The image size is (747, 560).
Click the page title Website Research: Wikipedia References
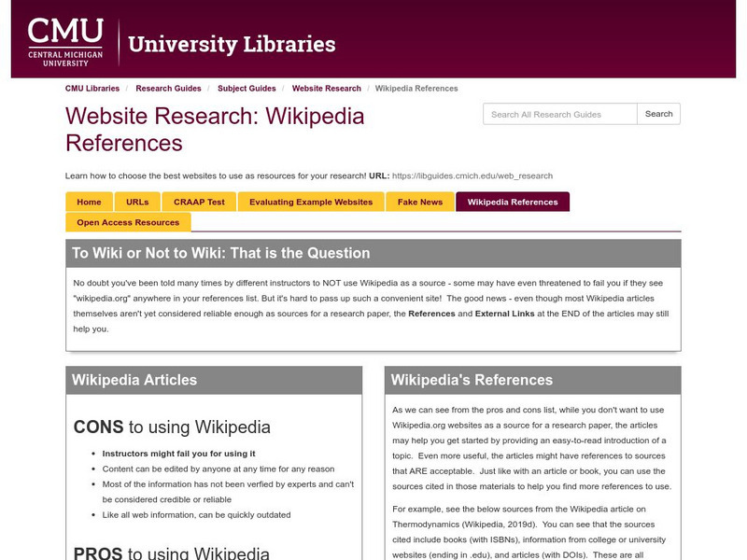point(215,130)
